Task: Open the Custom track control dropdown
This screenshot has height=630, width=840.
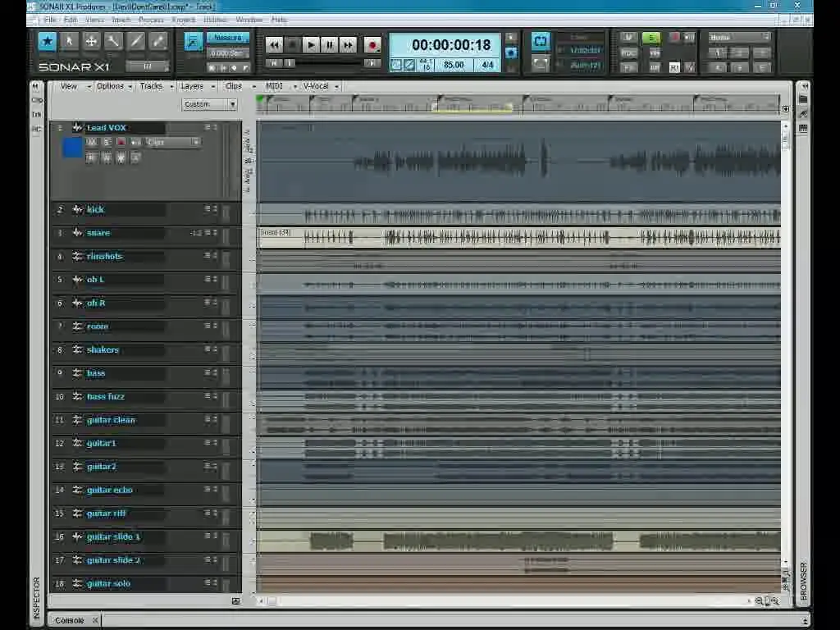Action: 209,104
